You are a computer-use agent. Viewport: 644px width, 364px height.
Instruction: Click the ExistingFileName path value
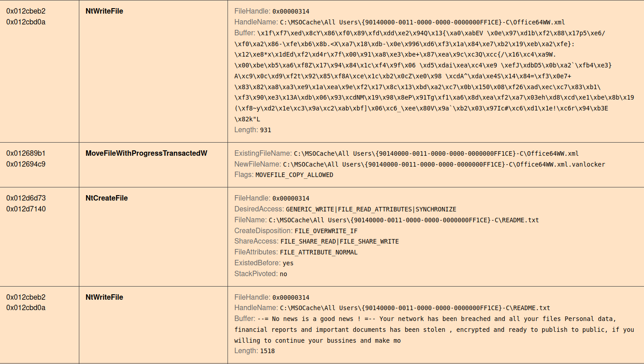coord(436,153)
